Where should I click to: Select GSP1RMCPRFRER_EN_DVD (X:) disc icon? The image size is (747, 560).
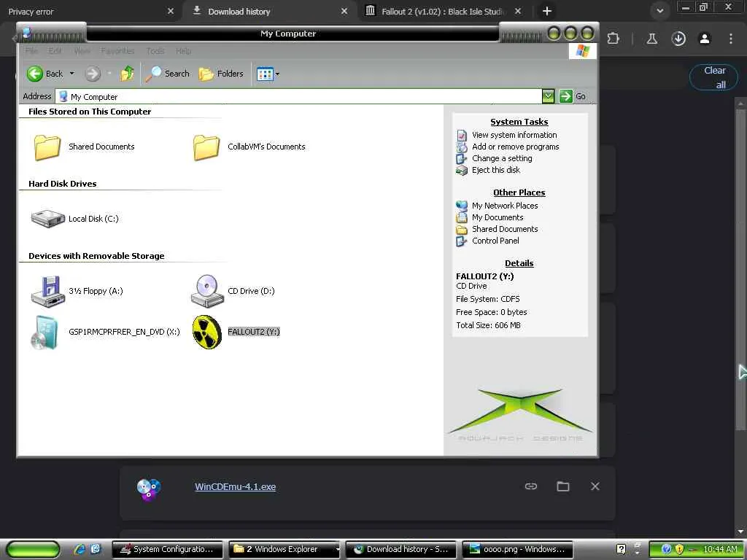(x=44, y=332)
